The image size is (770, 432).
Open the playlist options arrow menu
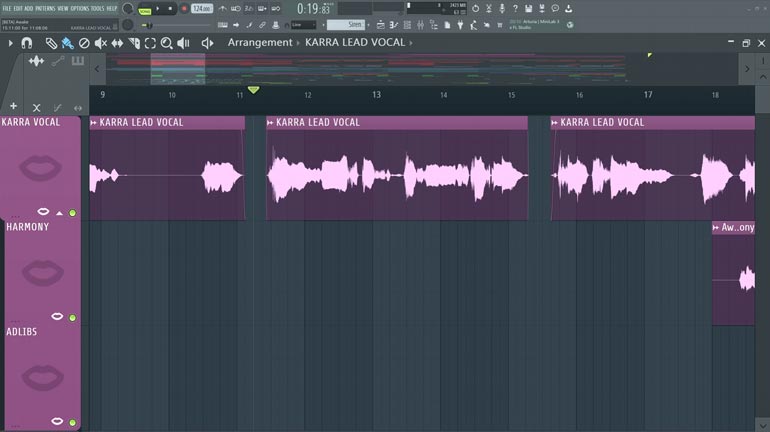pos(10,43)
